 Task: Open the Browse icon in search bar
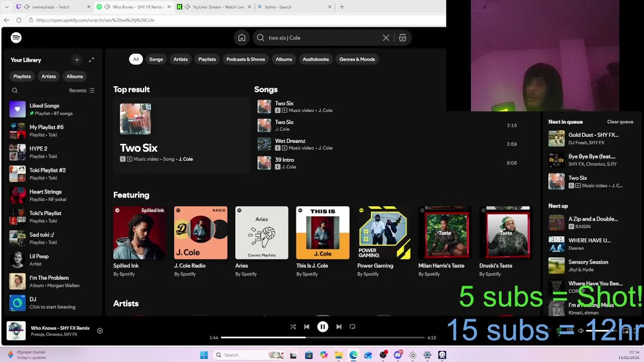pyautogui.click(x=403, y=38)
